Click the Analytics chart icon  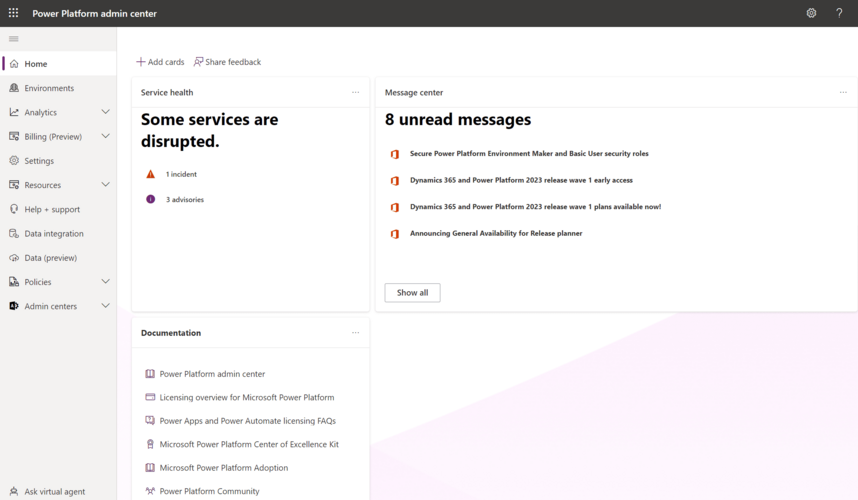(14, 112)
